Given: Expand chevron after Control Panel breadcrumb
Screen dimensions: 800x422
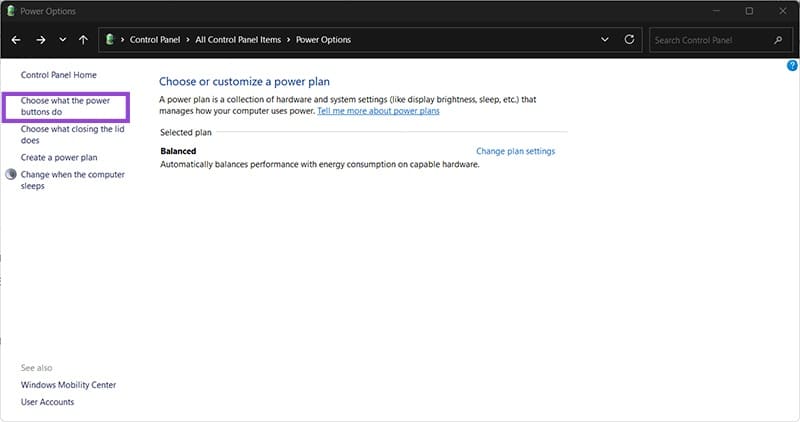Looking at the screenshot, I should click(188, 40).
